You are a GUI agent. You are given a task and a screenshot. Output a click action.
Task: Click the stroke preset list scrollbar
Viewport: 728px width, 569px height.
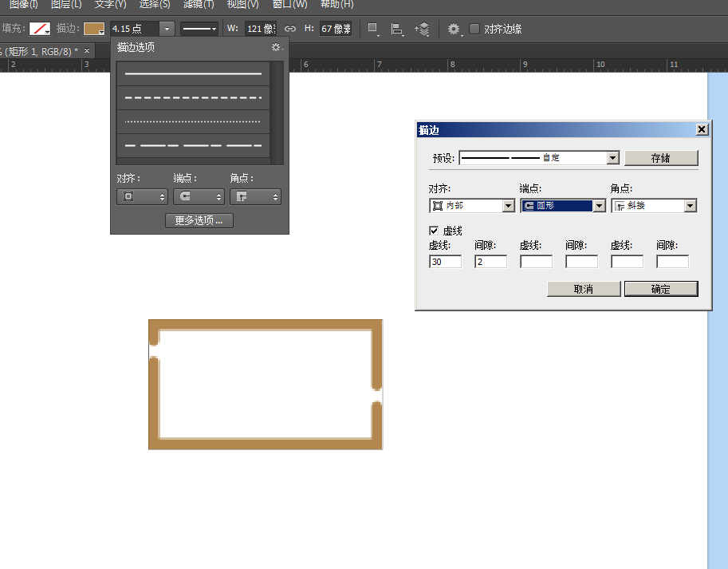pos(277,113)
